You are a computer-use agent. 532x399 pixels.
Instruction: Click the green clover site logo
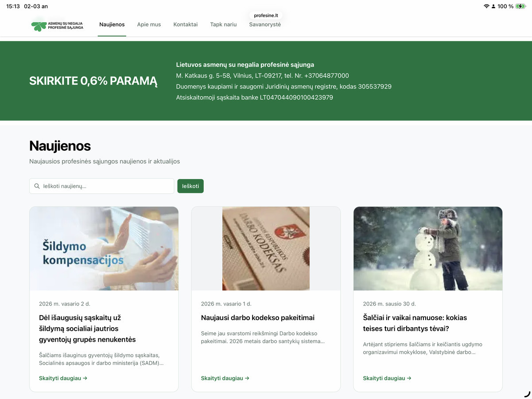point(39,26)
